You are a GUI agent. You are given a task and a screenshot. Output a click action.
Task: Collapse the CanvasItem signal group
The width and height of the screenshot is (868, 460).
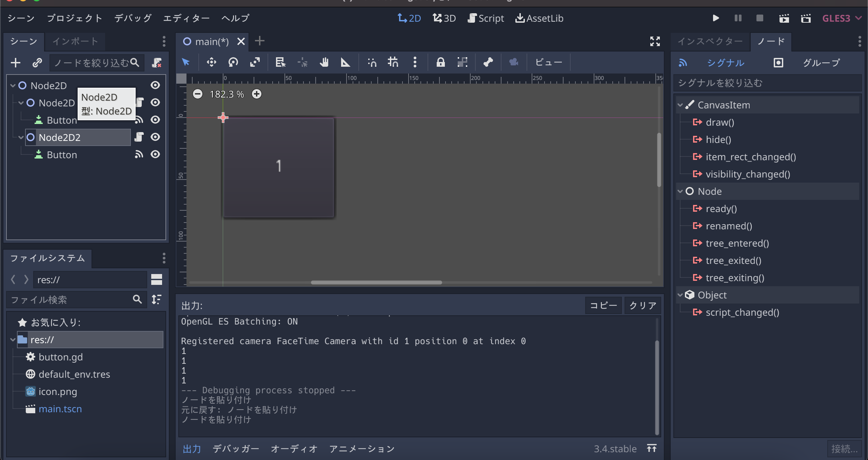[680, 105]
